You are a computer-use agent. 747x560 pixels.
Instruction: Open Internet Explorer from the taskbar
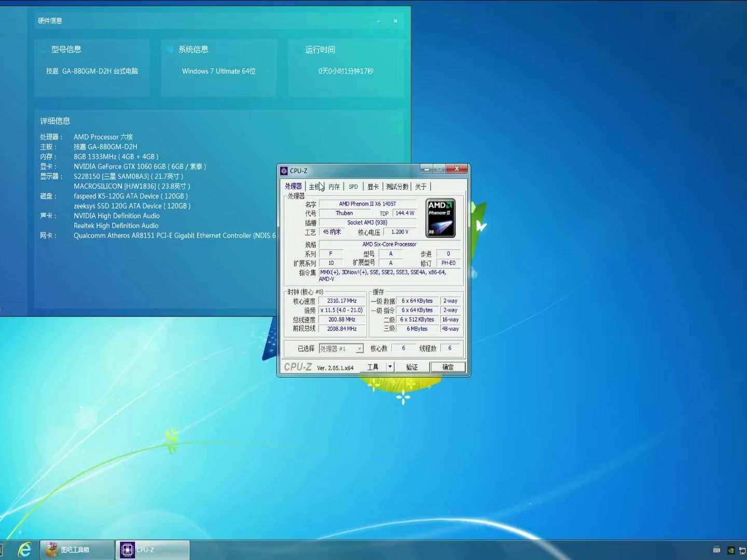click(x=24, y=550)
